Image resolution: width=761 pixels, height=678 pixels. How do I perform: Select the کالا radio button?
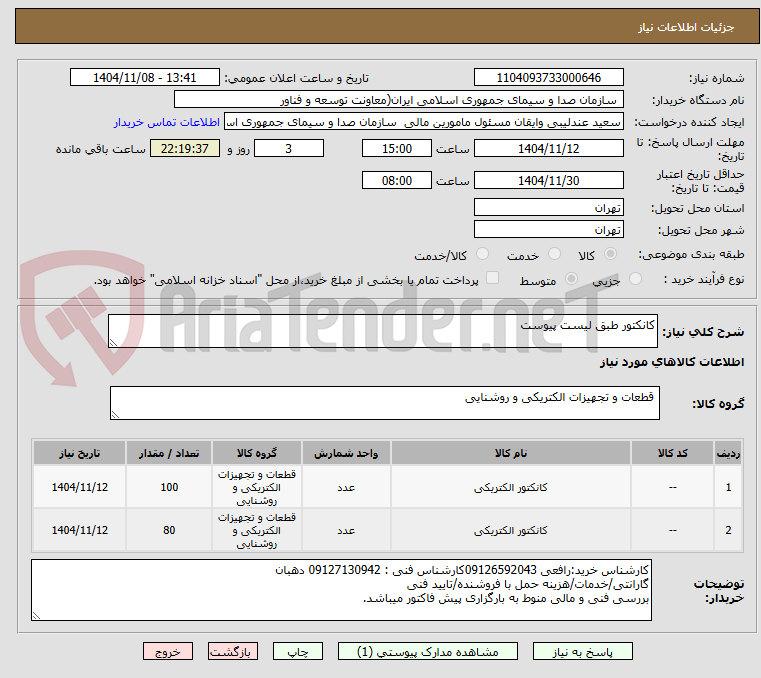click(610, 254)
